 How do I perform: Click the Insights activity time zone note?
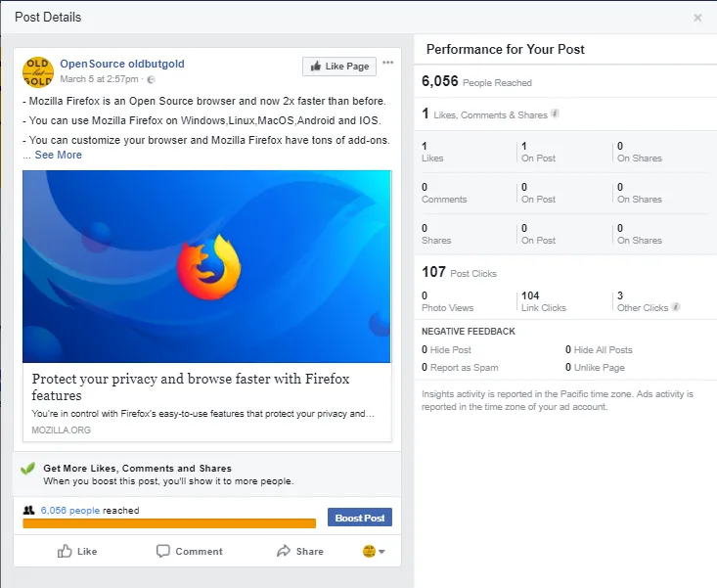point(558,400)
